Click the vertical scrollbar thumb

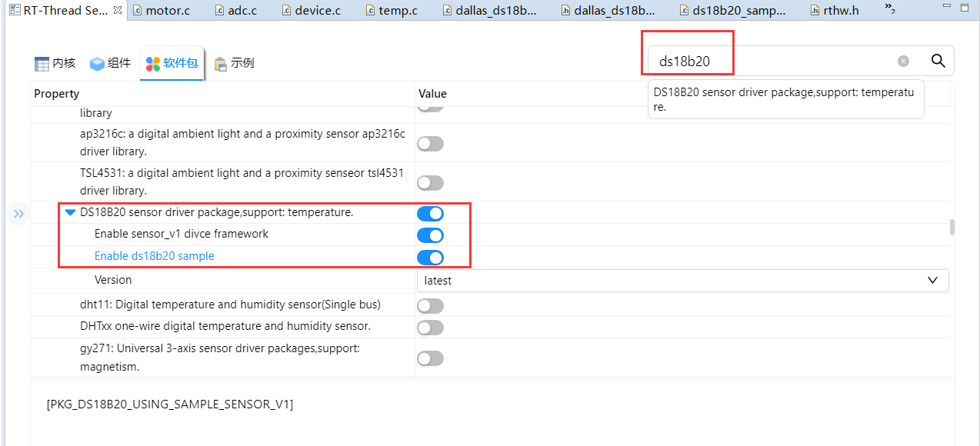click(x=952, y=228)
